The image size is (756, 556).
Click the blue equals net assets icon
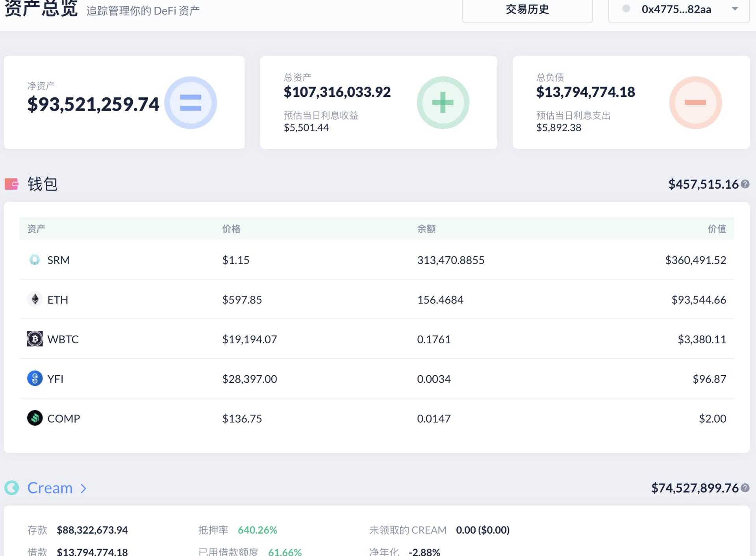coord(191,103)
